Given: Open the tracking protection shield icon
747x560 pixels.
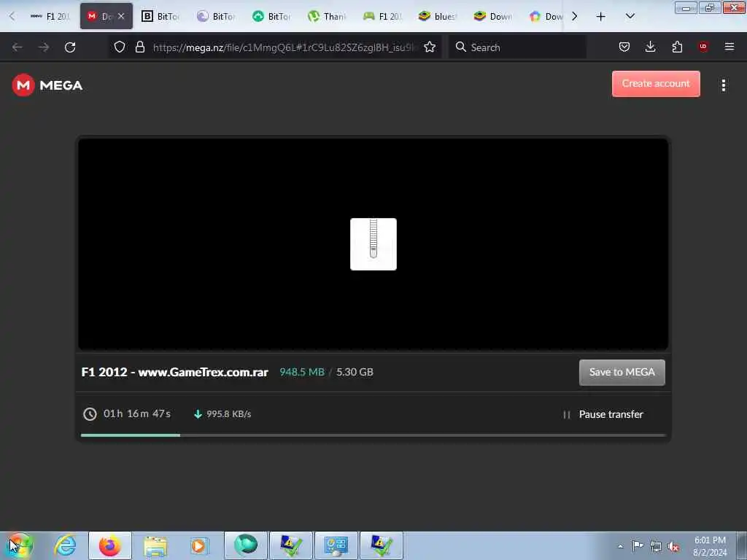Looking at the screenshot, I should coord(120,47).
